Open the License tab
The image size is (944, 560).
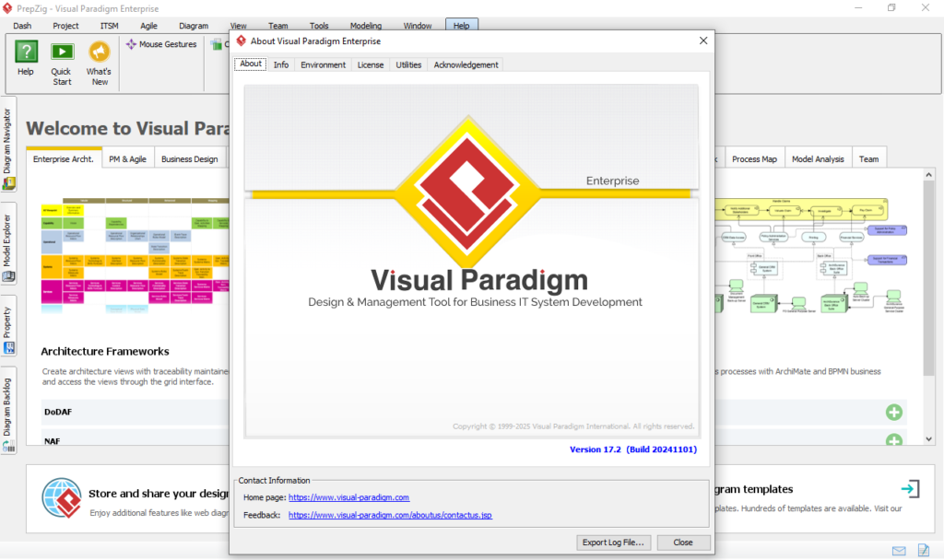pos(371,64)
